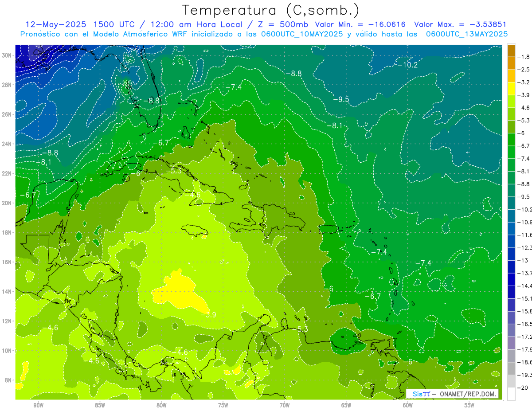Image resolution: width=532 pixels, height=411 pixels.
Task: Click the -10.2 contour label on the map
Action: [x=408, y=65]
